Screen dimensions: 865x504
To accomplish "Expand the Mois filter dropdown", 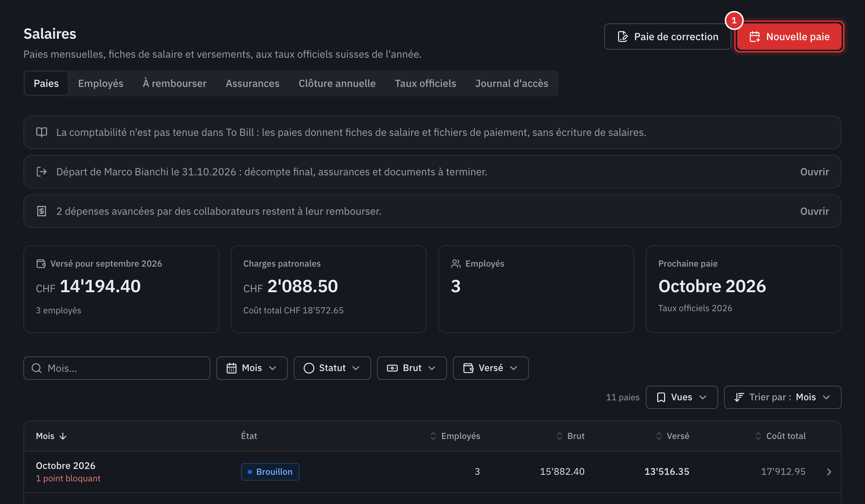I will pyautogui.click(x=252, y=368).
